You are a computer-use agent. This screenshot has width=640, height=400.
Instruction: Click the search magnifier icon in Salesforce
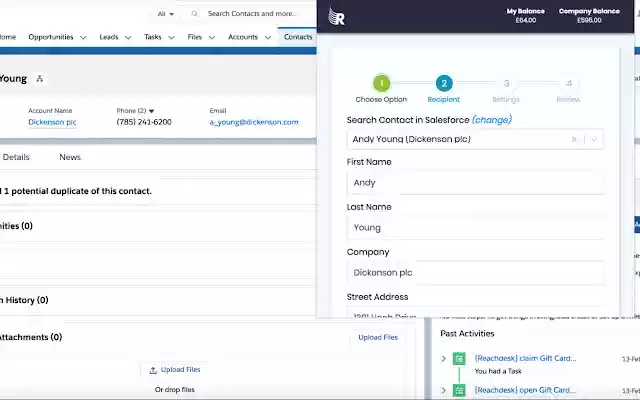point(195,14)
